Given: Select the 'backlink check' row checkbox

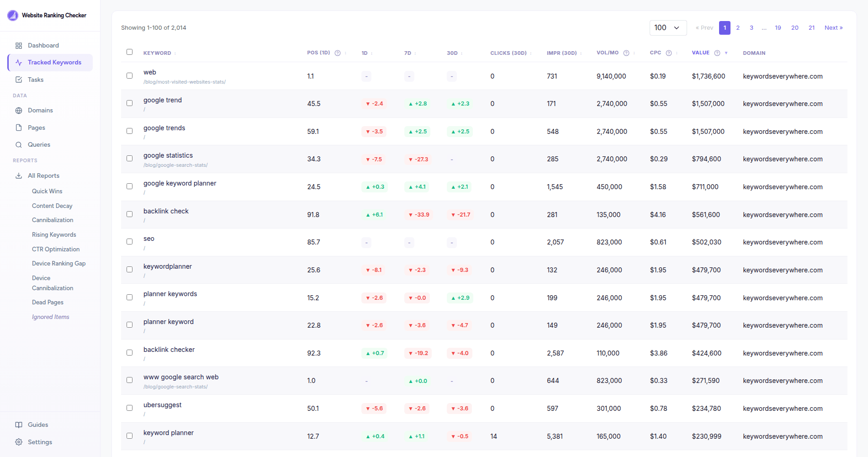Looking at the screenshot, I should point(130,214).
